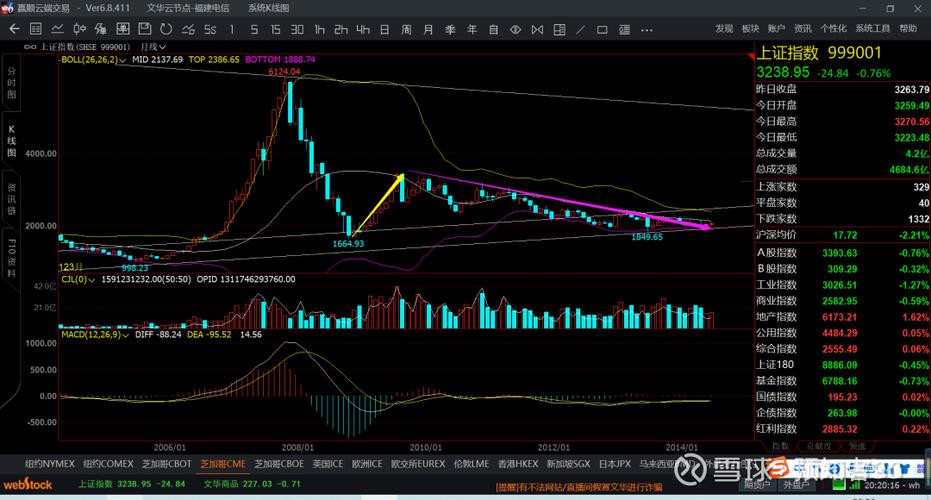Switch to 分时图 side tab
The image size is (931, 500).
click(x=12, y=82)
